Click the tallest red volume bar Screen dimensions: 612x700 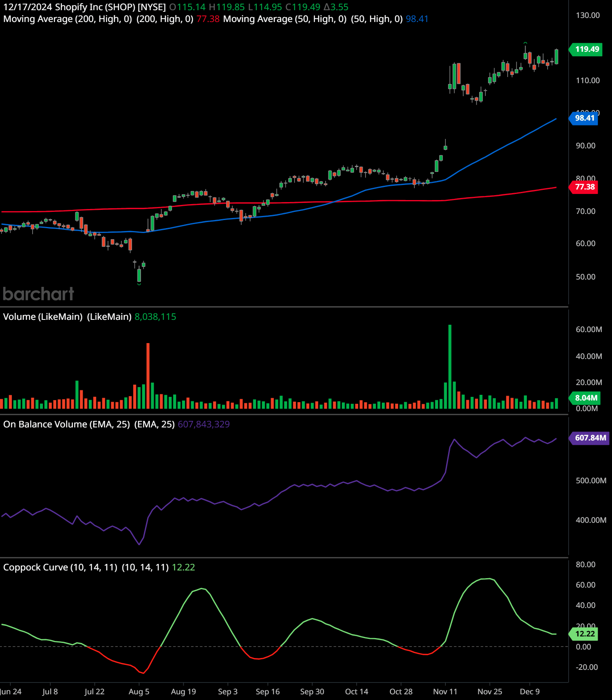click(x=148, y=376)
